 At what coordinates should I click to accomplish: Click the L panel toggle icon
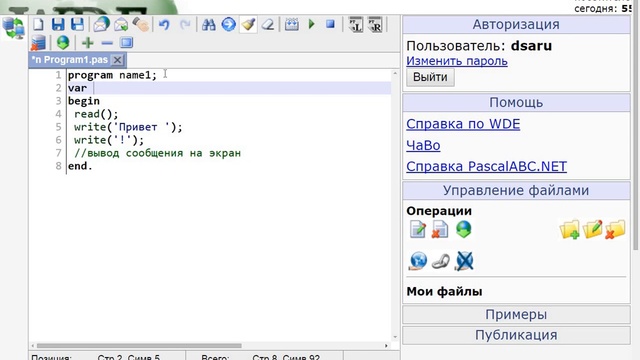point(356,24)
